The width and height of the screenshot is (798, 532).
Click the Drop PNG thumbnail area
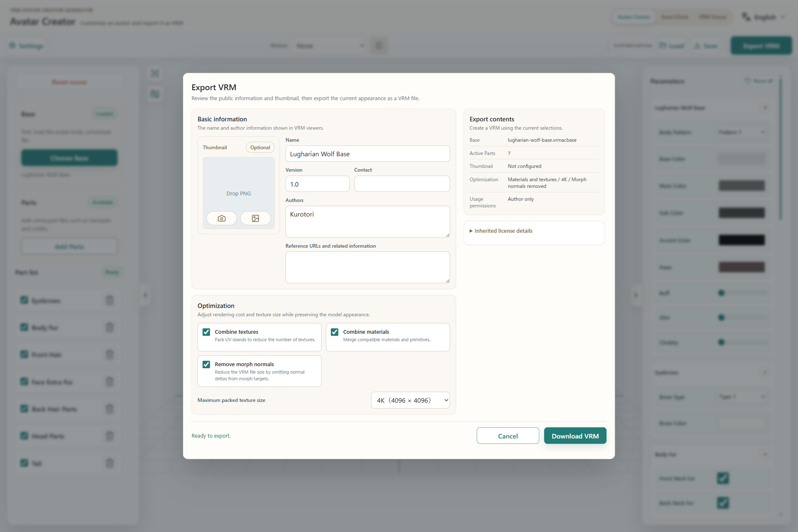click(239, 193)
